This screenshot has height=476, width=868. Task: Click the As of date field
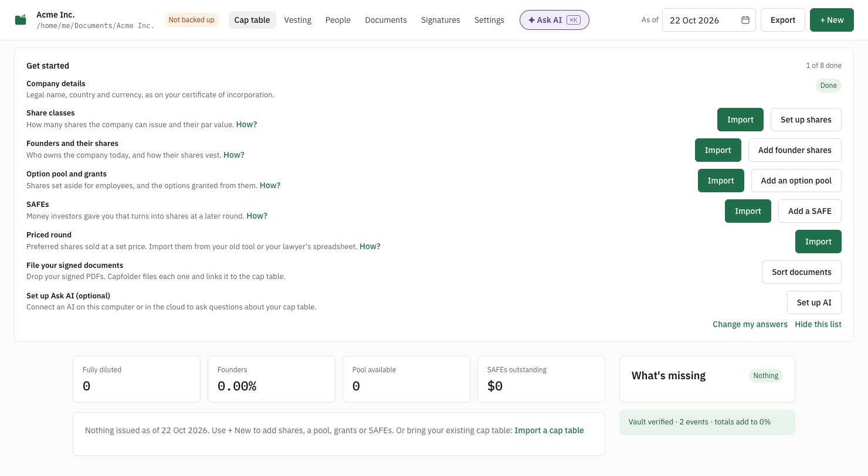pos(708,20)
